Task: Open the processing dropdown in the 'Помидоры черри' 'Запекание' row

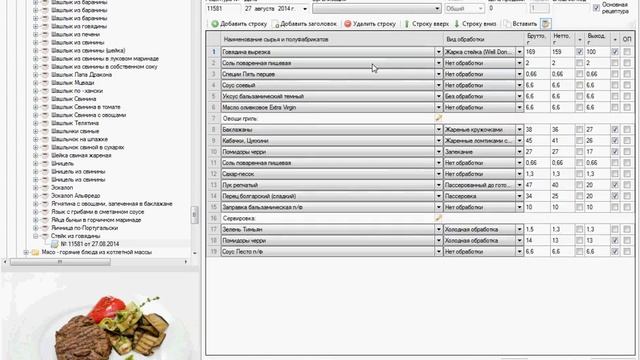Action: [519, 151]
